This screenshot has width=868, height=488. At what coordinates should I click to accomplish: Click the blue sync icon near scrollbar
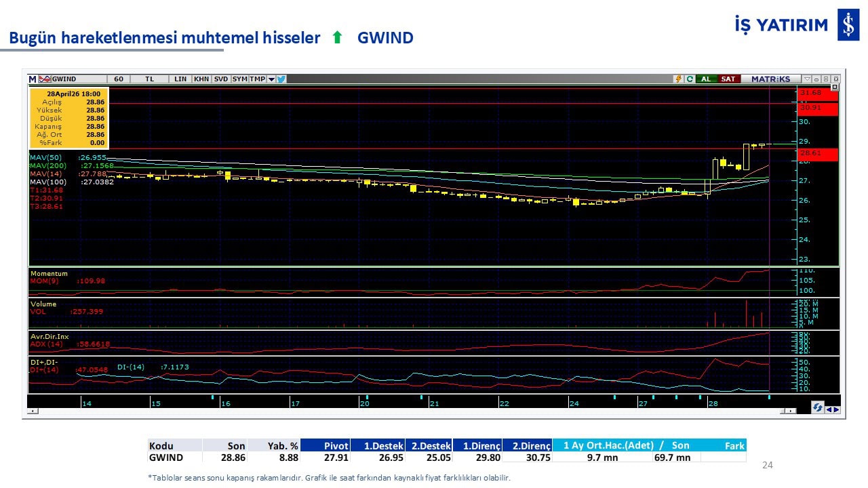tap(818, 407)
